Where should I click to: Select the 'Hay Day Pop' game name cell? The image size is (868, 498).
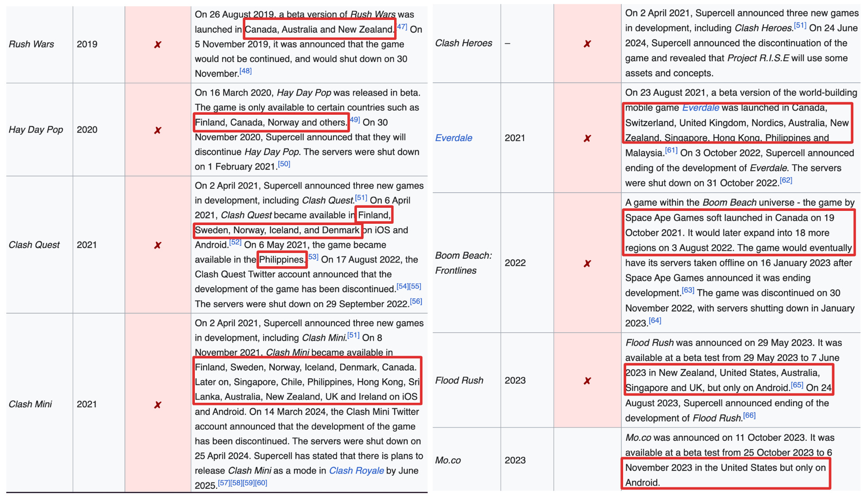click(39, 129)
